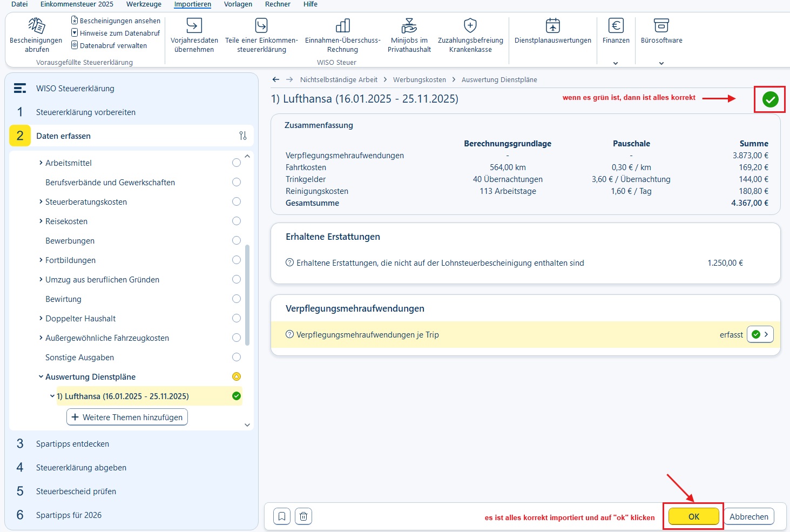Click the filter icon beside Daten erfassen
790x532 pixels.
(243, 136)
